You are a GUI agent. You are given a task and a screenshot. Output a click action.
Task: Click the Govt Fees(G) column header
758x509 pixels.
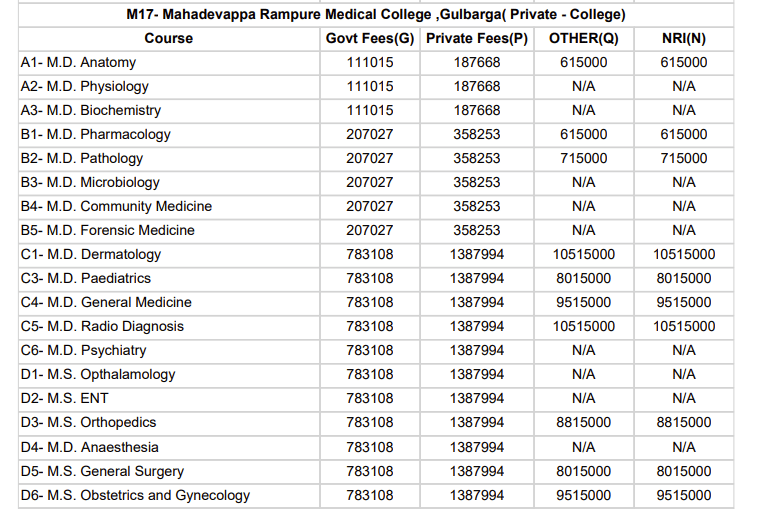370,38
